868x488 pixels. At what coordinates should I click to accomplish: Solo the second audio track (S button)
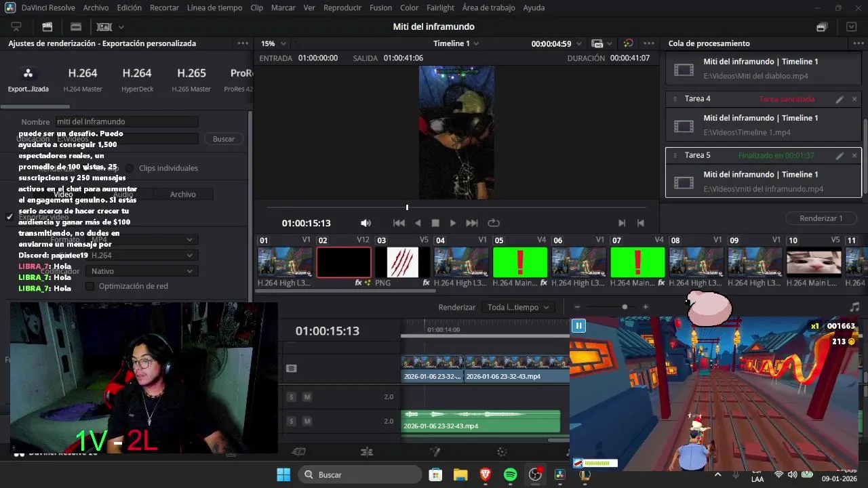[x=292, y=421]
